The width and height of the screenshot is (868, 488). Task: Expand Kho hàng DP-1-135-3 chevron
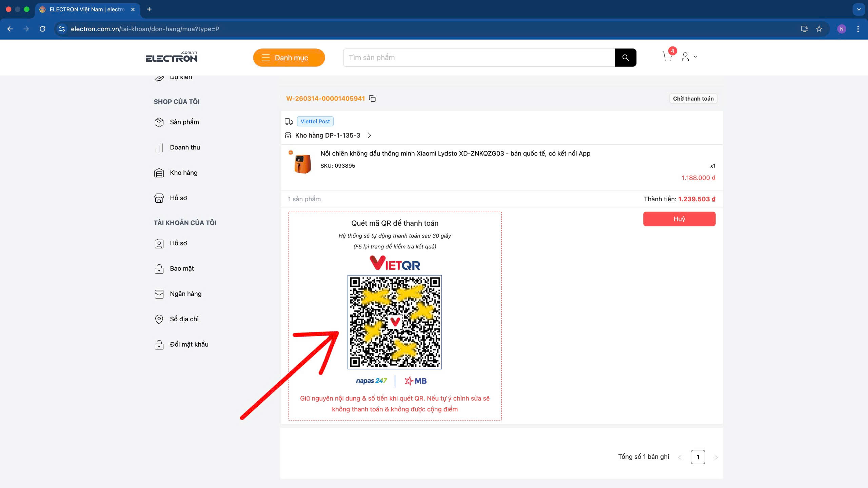[x=369, y=136]
